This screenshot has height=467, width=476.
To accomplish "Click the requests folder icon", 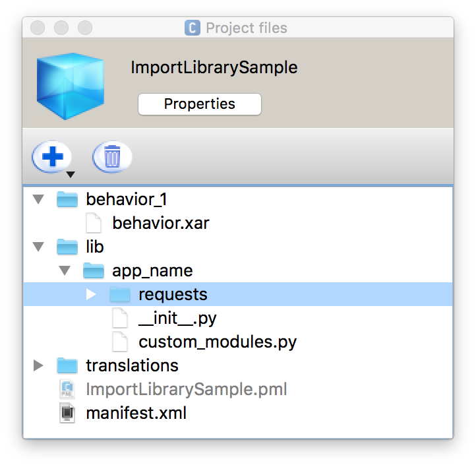I will pos(120,294).
